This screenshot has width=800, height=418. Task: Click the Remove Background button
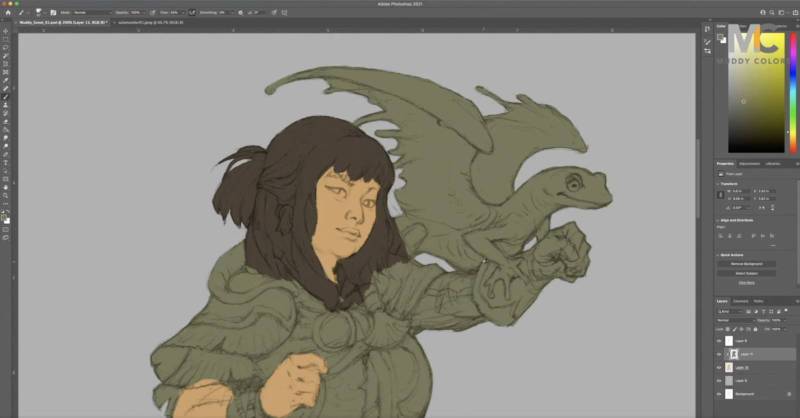[746, 264]
